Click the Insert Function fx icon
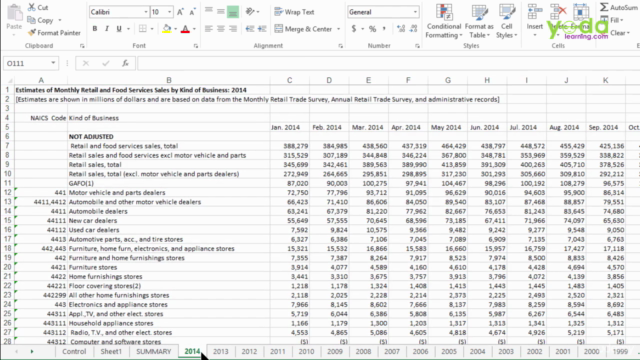This screenshot has height=360, width=640. coord(125,63)
